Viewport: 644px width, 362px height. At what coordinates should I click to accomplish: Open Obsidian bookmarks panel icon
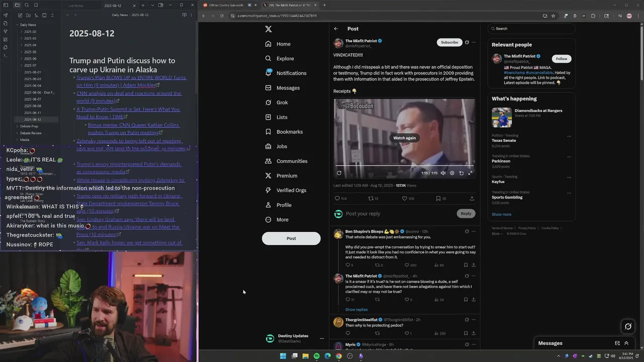tap(36, 5)
